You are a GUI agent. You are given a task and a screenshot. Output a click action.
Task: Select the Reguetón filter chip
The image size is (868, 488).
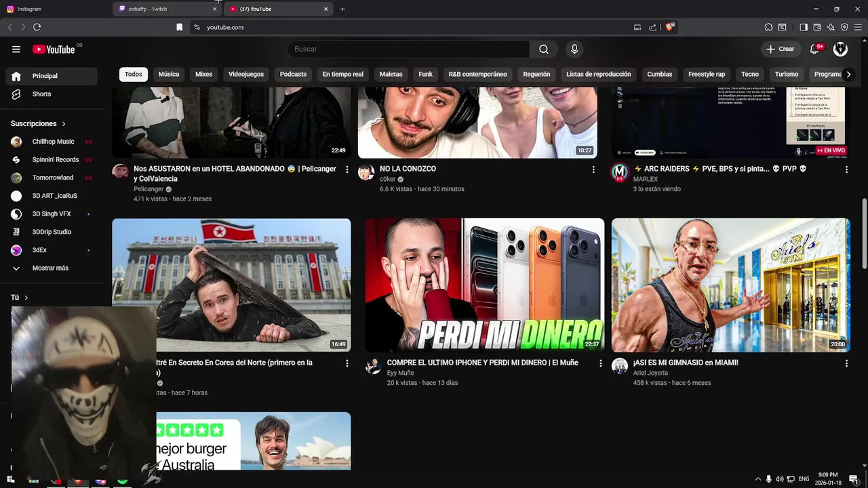click(x=536, y=74)
